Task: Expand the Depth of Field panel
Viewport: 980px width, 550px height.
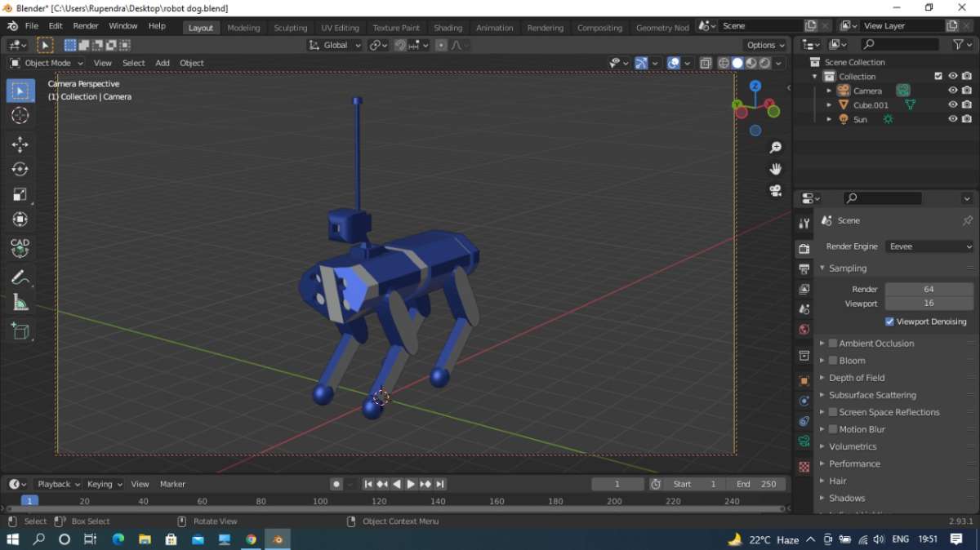Action: point(857,378)
